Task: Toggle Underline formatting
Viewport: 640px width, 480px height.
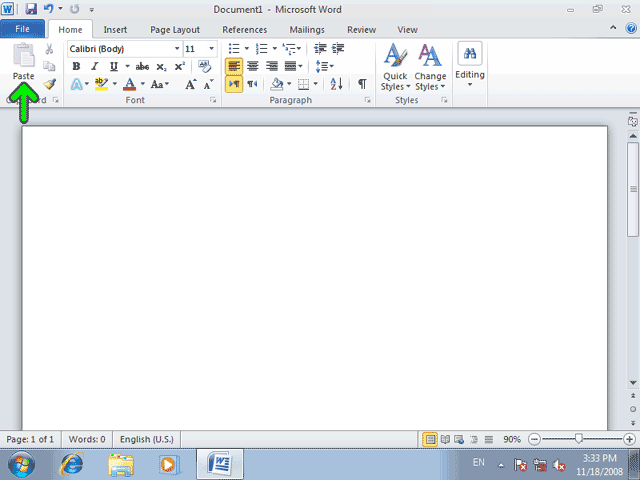Action: click(114, 67)
